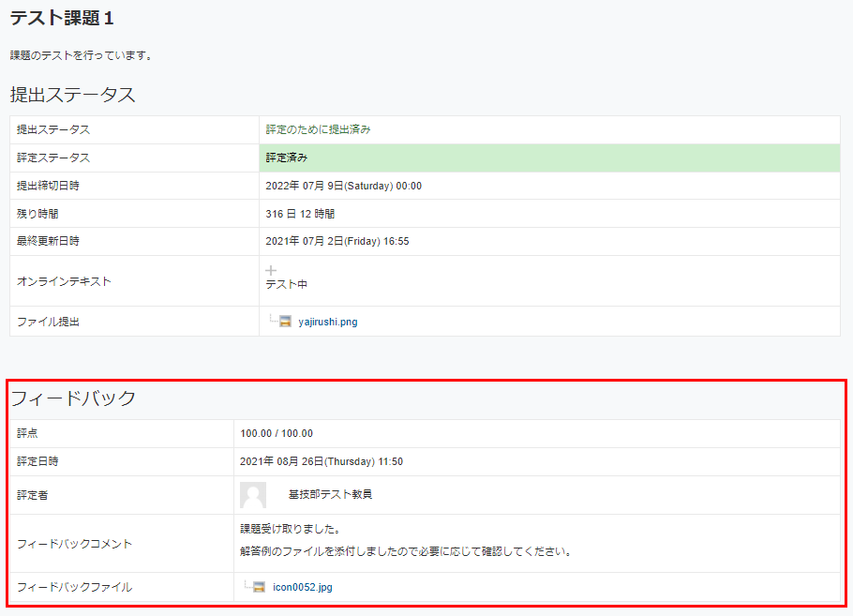853x616 pixels.
Task: Click the 課題受け取りました feedback comment line
Action: pyautogui.click(x=290, y=529)
